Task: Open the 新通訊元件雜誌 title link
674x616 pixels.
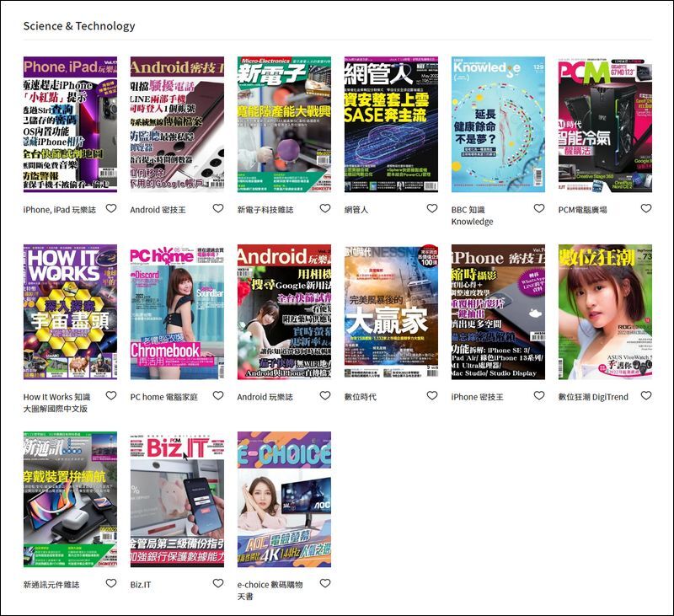Action: coord(51,585)
